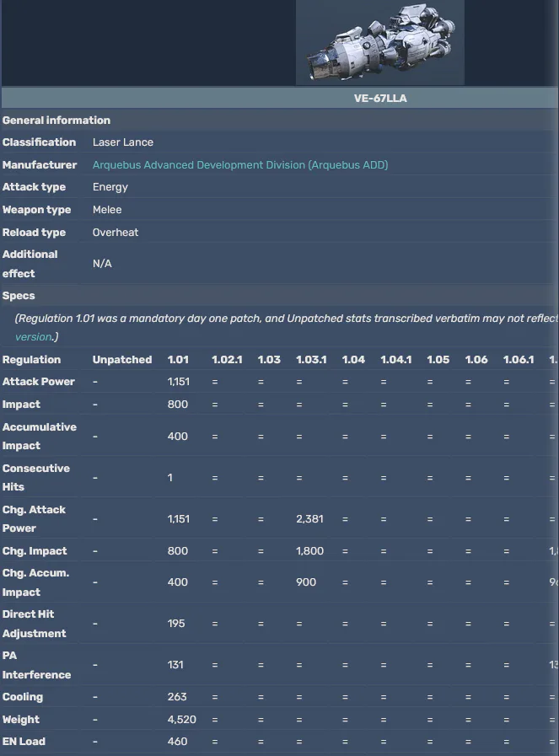Click the 'Chg. Accum. Impact' row label
Screen dimensions: 559x756
point(35,582)
